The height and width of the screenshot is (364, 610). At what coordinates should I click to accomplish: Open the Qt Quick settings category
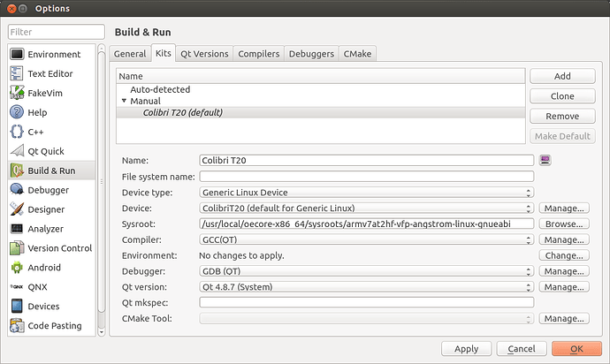51,151
